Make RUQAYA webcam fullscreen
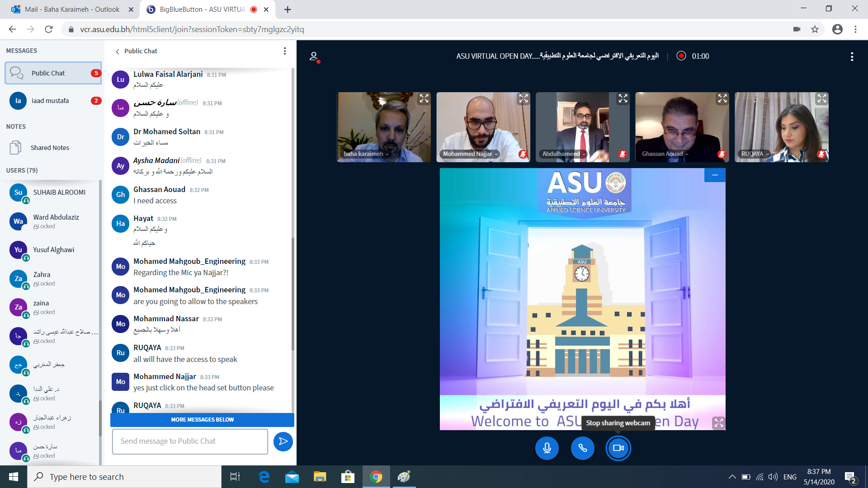Viewport: 868px width, 488px height. coord(822,99)
